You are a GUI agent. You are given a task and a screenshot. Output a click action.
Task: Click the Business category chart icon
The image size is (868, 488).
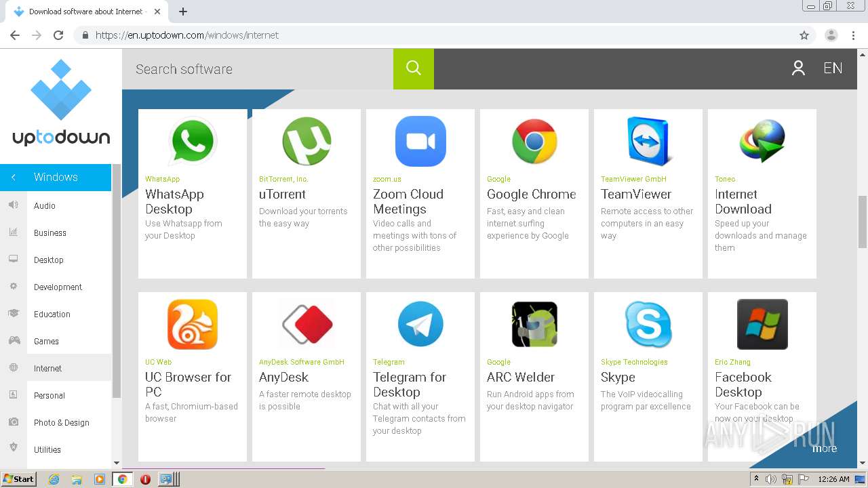pos(13,232)
